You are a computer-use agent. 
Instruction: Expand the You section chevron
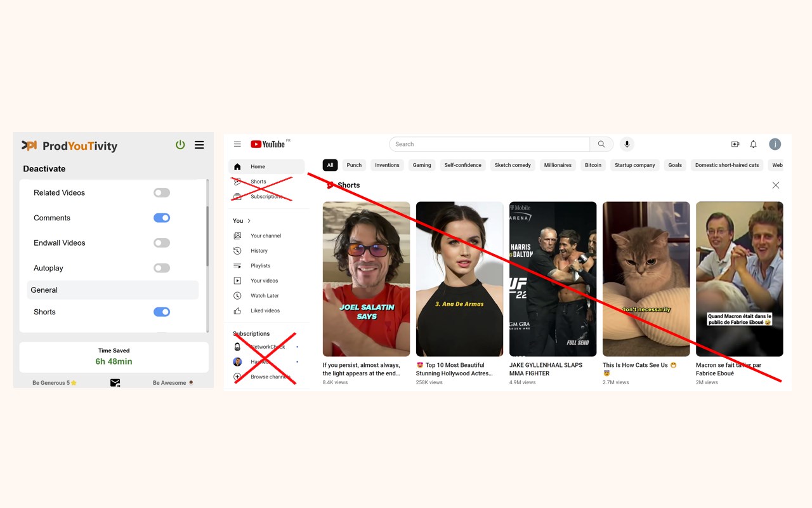[249, 221]
